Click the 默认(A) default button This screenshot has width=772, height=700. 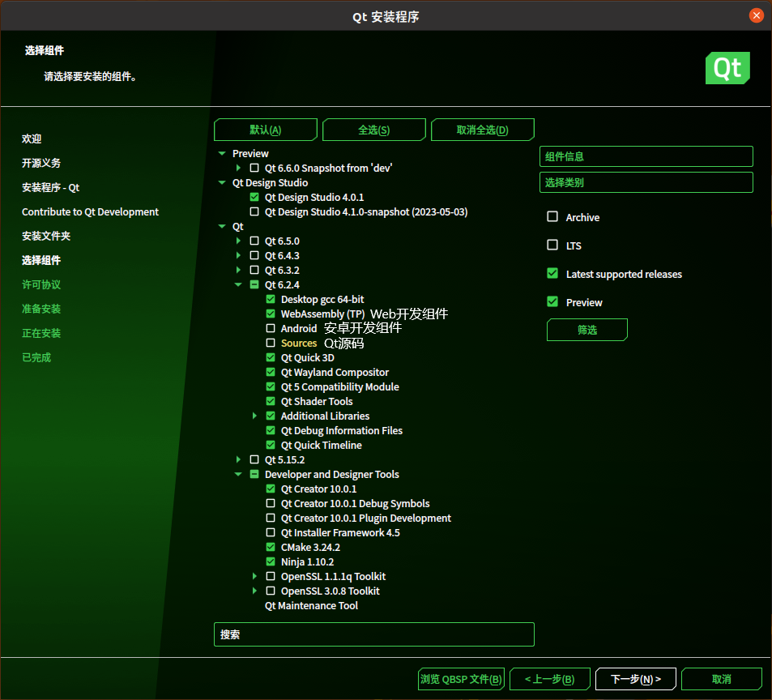(266, 130)
